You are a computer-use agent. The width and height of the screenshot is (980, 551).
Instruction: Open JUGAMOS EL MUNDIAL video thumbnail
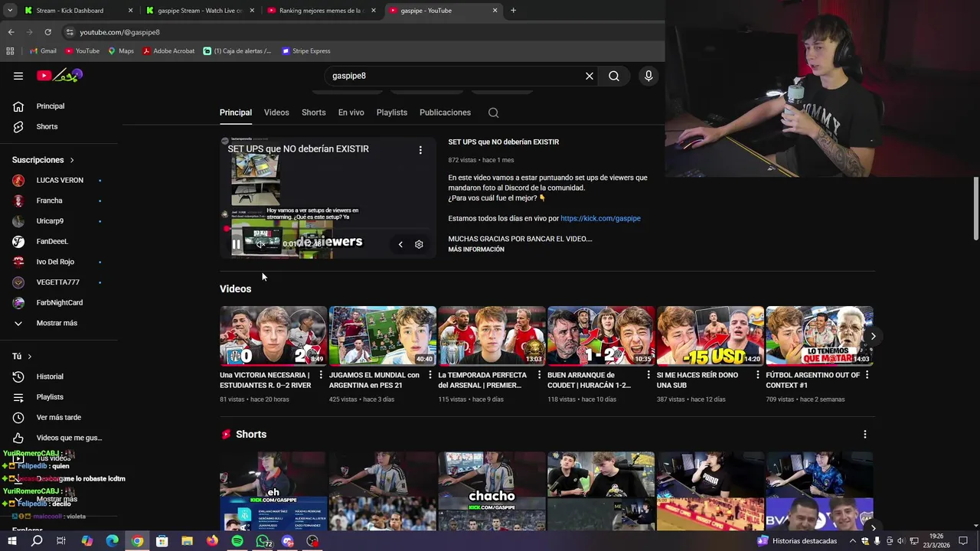click(383, 336)
